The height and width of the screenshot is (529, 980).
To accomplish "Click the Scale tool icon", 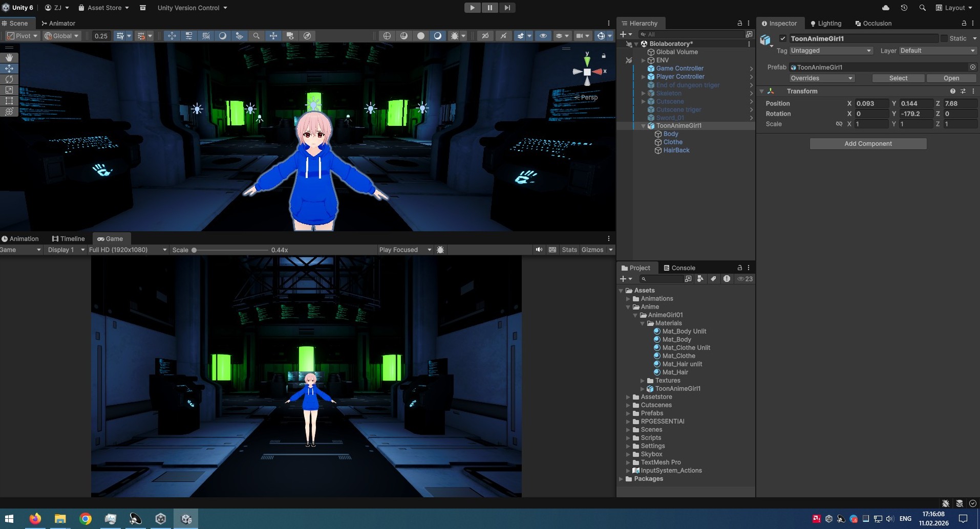I will [x=9, y=90].
